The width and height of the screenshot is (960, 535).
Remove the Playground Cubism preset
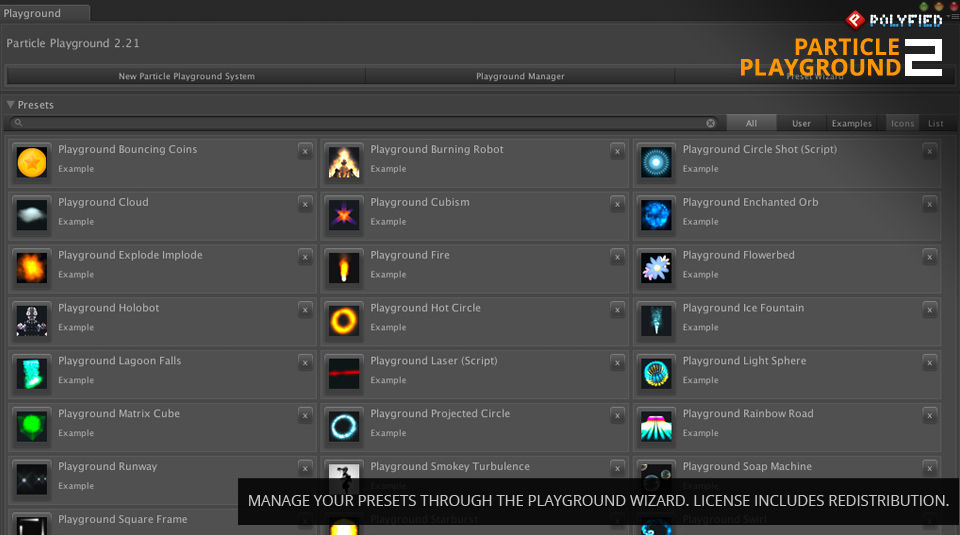617,204
